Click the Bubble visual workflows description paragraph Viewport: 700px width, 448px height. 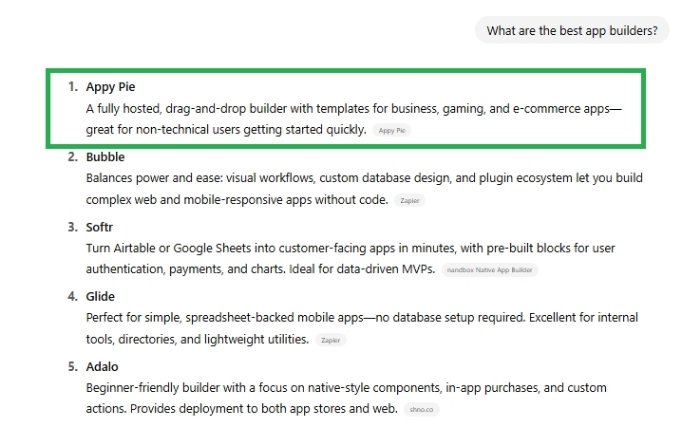tap(364, 189)
